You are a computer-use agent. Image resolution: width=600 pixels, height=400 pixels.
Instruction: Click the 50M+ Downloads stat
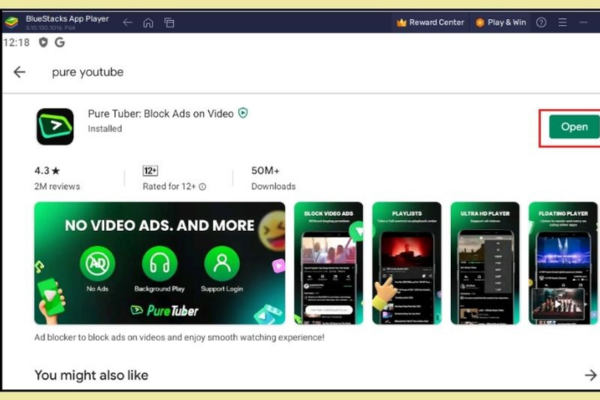[273, 178]
